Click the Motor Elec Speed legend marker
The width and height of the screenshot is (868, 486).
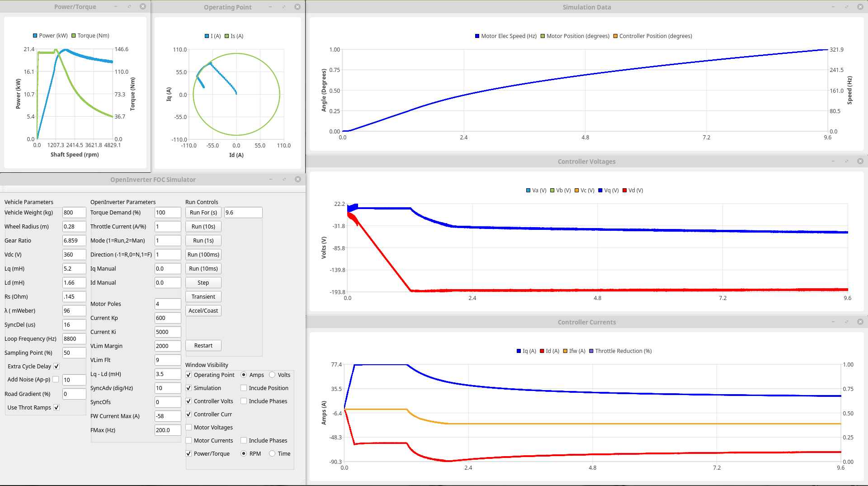[x=477, y=36]
